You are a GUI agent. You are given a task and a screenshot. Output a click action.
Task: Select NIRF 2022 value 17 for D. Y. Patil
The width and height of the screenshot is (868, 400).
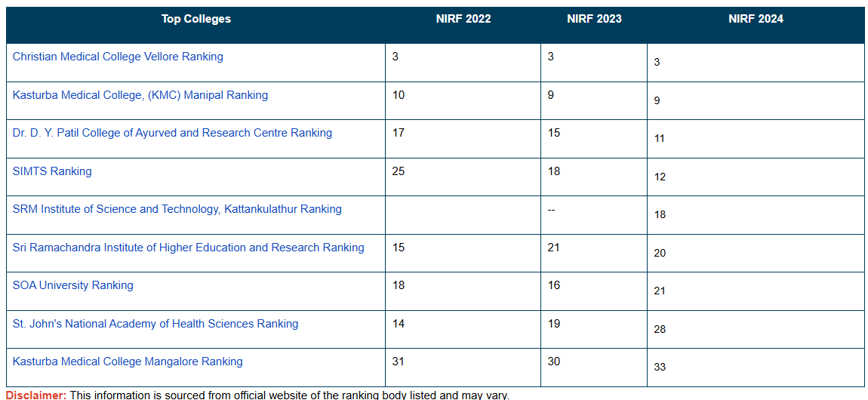(x=398, y=133)
